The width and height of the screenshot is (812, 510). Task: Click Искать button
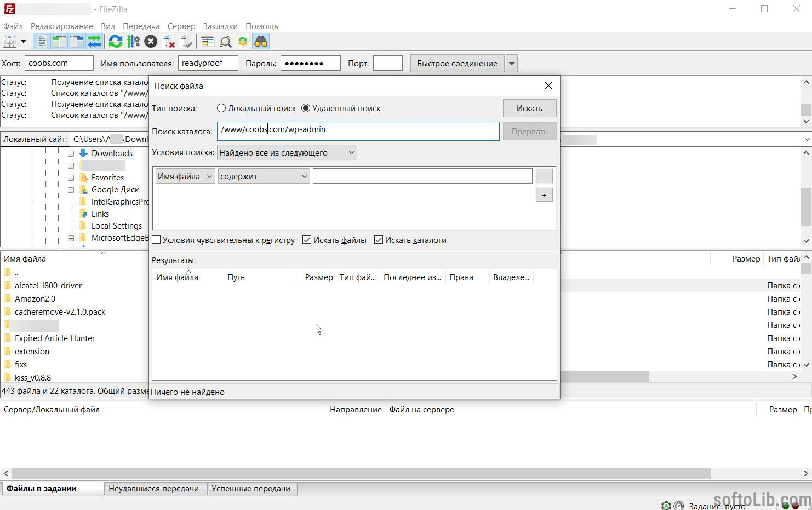(x=529, y=109)
